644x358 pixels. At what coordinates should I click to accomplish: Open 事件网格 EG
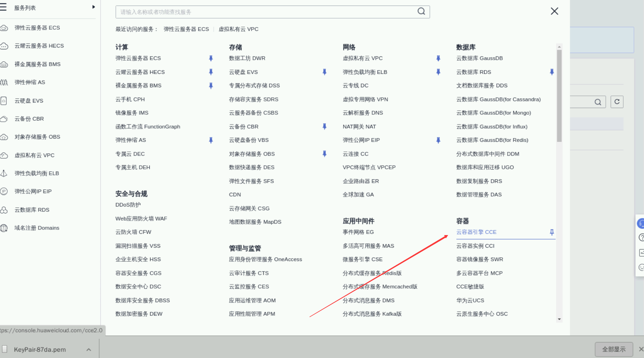point(358,232)
